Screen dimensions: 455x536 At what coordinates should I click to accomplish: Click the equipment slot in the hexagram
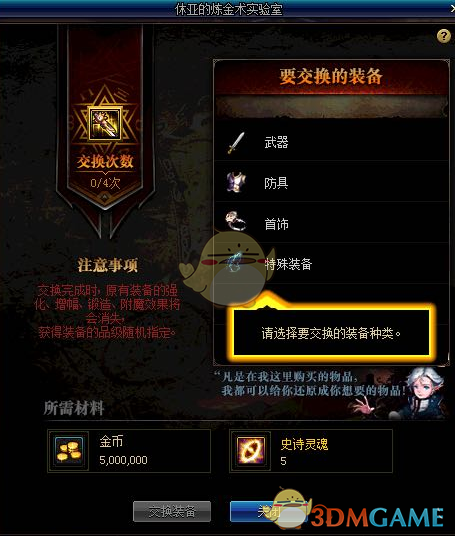click(x=105, y=124)
